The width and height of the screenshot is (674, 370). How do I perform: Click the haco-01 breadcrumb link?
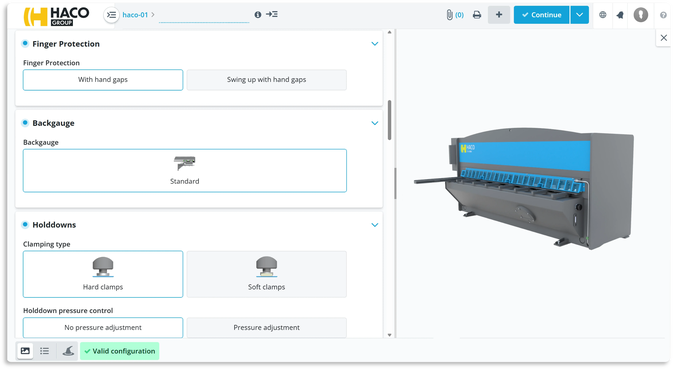pos(135,15)
